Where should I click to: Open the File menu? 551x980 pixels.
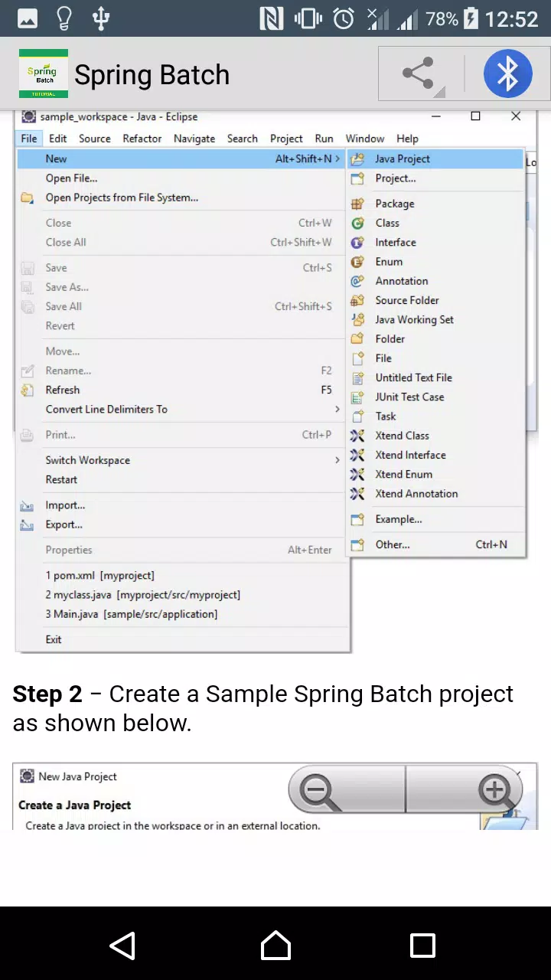coord(29,139)
